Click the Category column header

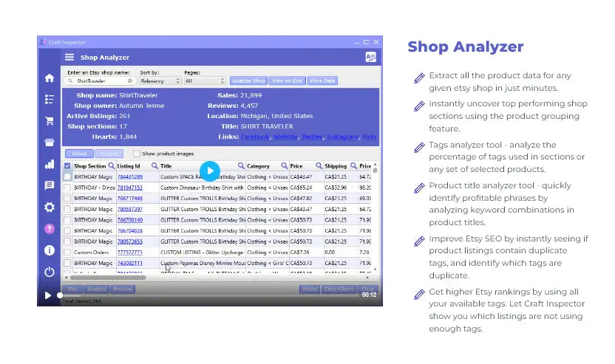(258, 166)
